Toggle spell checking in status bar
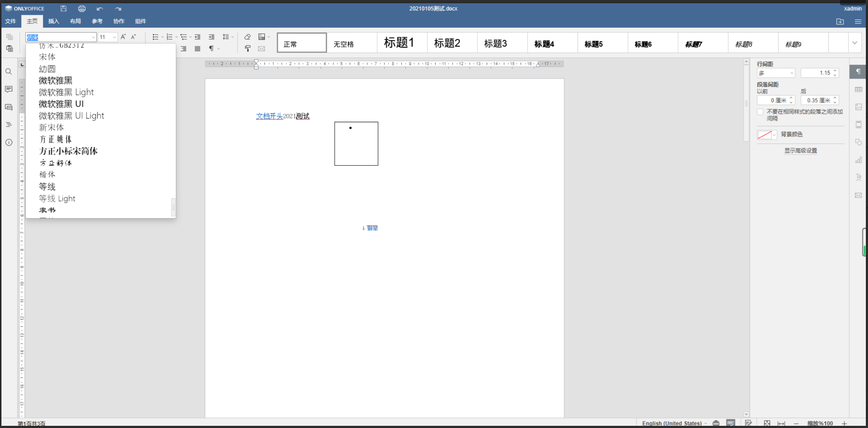 tap(730, 423)
